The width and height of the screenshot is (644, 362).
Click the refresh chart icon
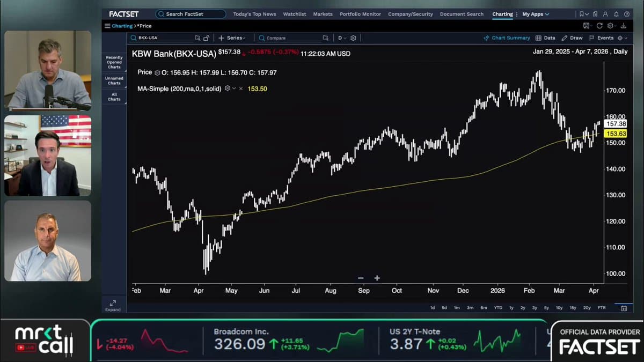click(x=599, y=26)
